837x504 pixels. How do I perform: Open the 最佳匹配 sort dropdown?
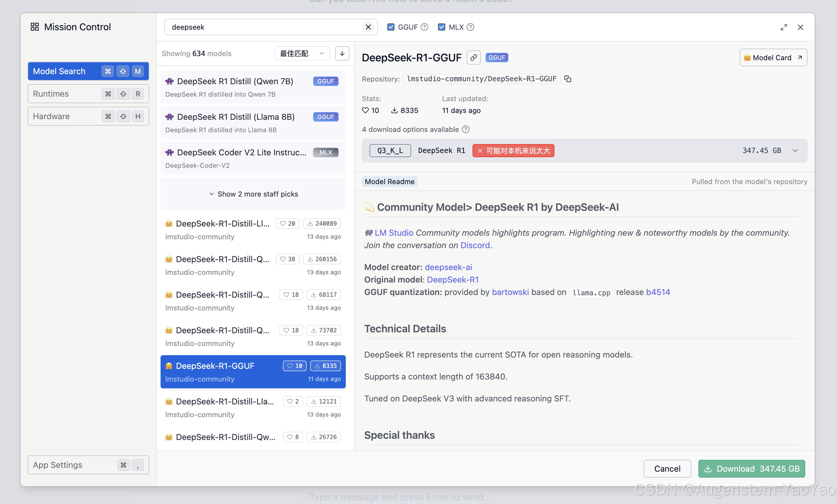pyautogui.click(x=302, y=53)
